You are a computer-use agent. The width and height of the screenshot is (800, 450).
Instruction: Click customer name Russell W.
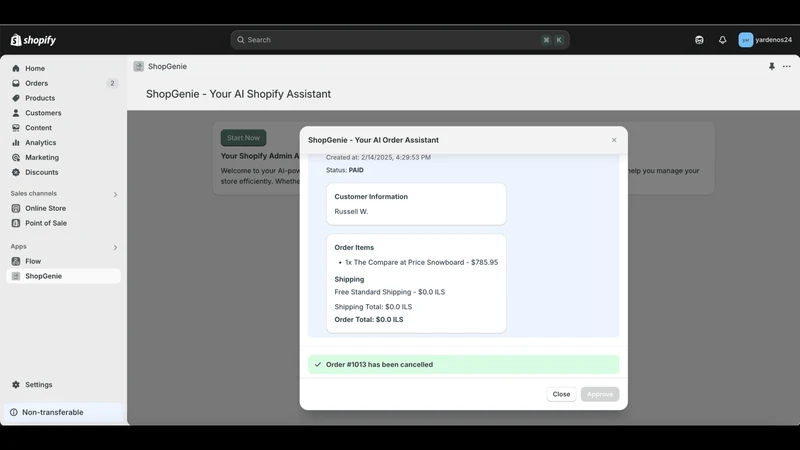351,211
